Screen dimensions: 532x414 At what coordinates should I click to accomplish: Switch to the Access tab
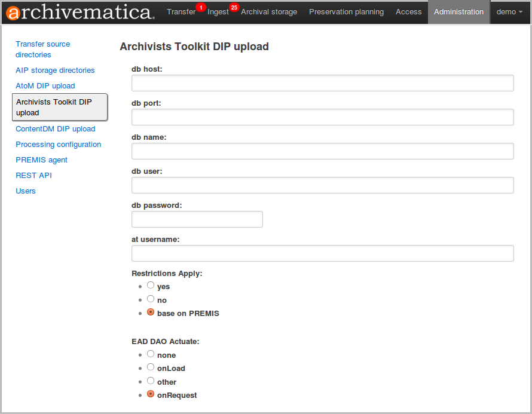pyautogui.click(x=408, y=12)
